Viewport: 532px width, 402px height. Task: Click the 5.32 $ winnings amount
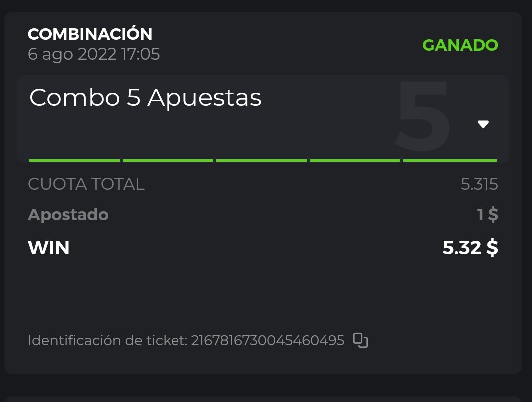point(470,248)
